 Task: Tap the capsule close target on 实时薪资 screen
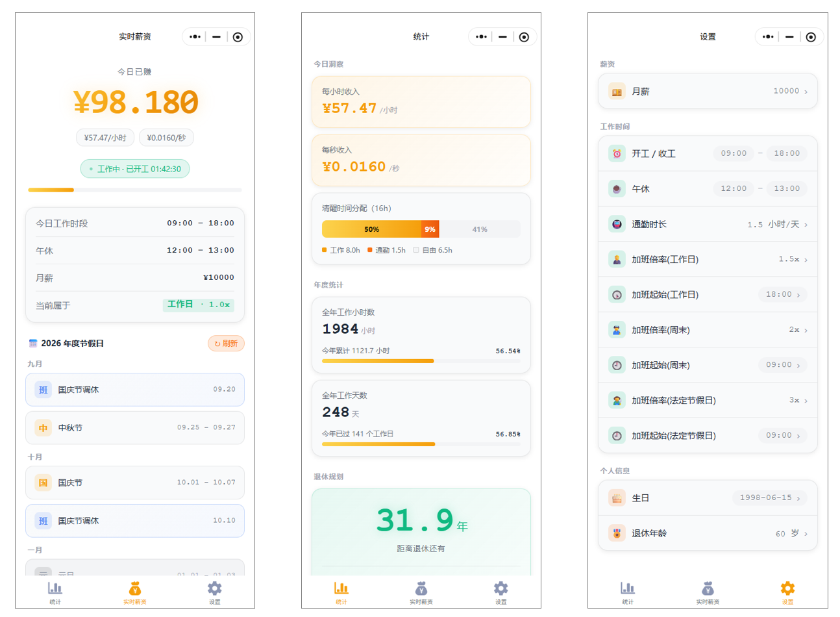click(x=238, y=37)
